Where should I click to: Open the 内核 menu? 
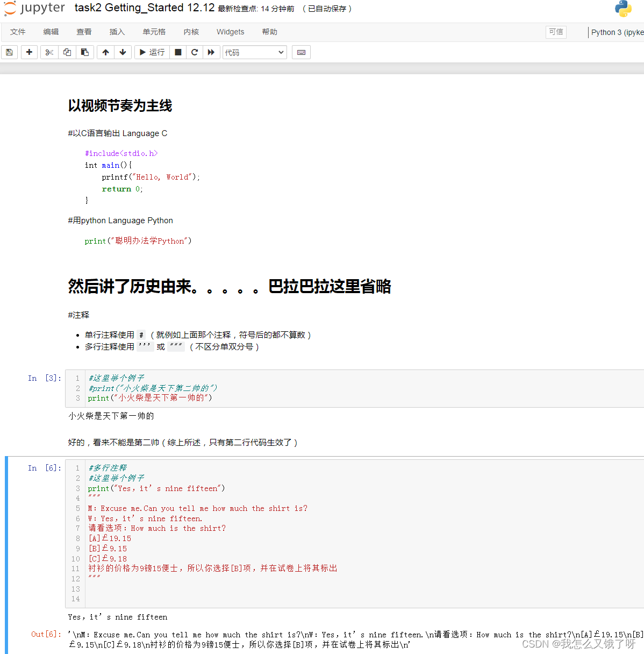[191, 32]
